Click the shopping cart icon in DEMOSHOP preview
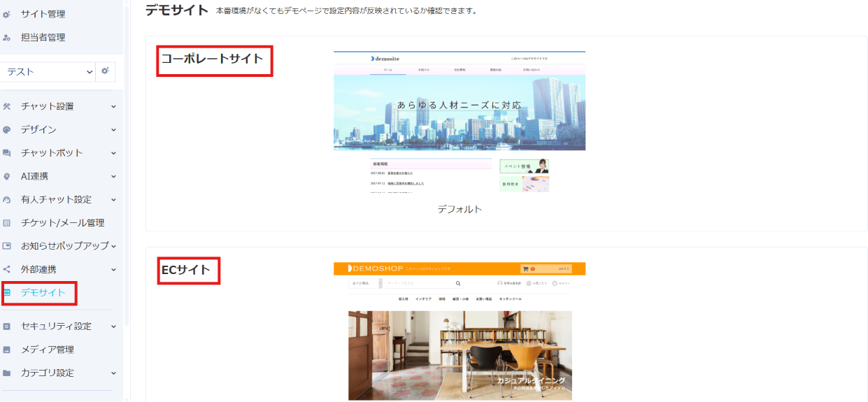The height and width of the screenshot is (402, 868). tap(525, 268)
